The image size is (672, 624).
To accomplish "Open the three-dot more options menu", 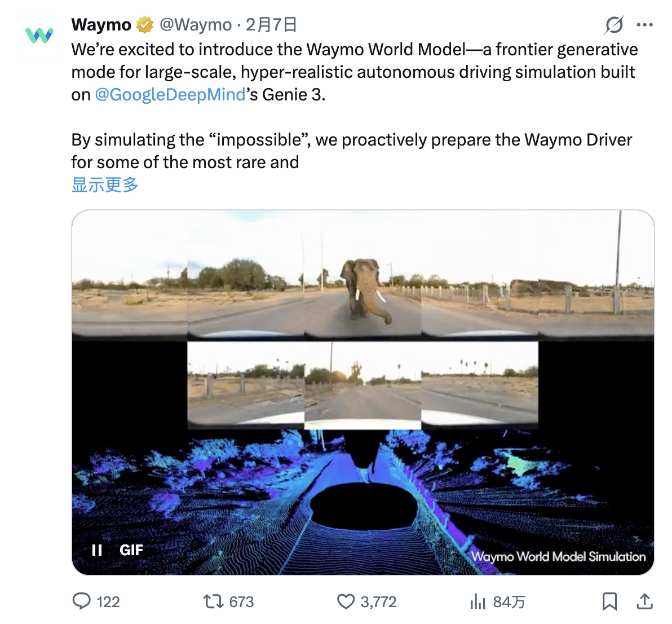I will (x=644, y=25).
